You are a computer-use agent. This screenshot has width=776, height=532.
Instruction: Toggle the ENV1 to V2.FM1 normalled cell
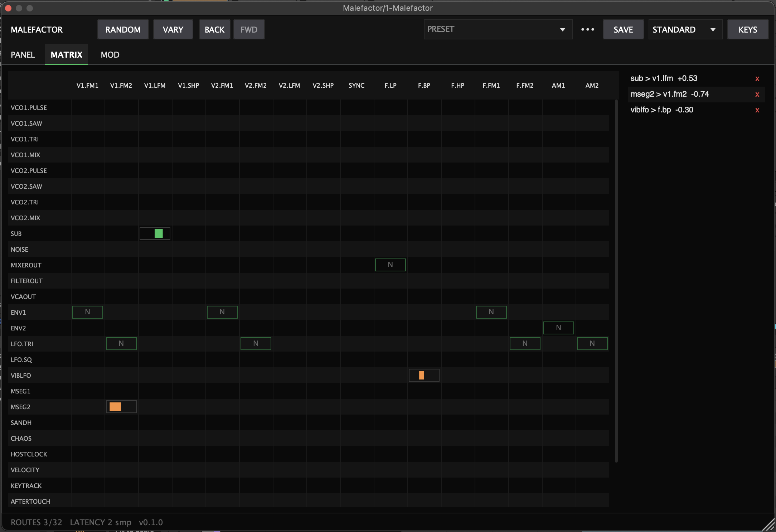222,312
